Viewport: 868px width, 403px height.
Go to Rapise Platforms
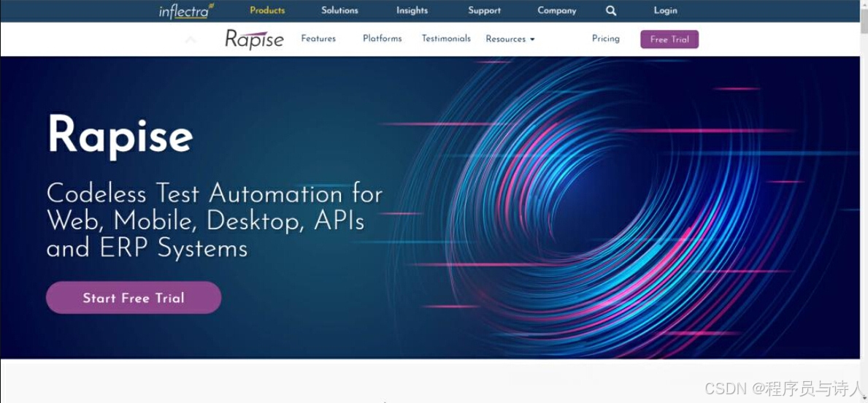point(383,39)
